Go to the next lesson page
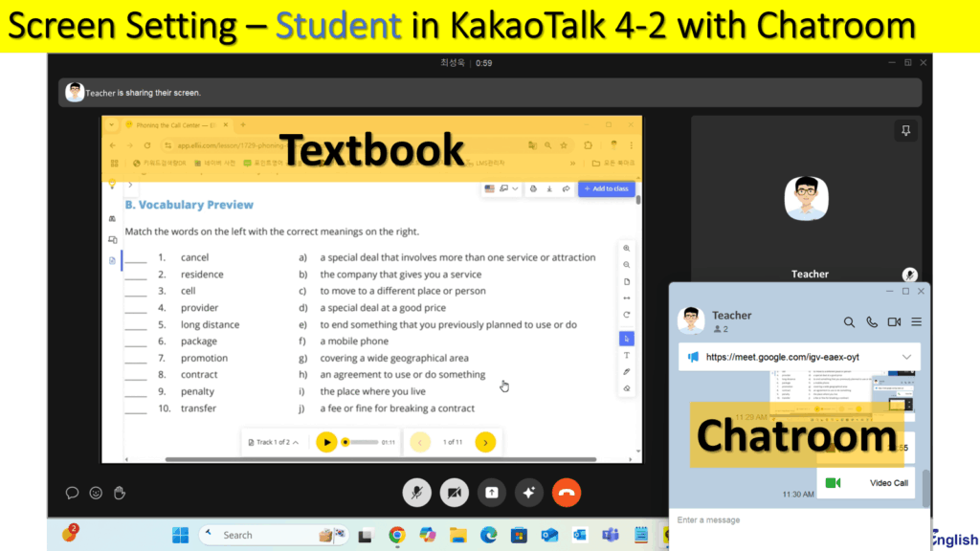980x551 pixels. pyautogui.click(x=485, y=442)
